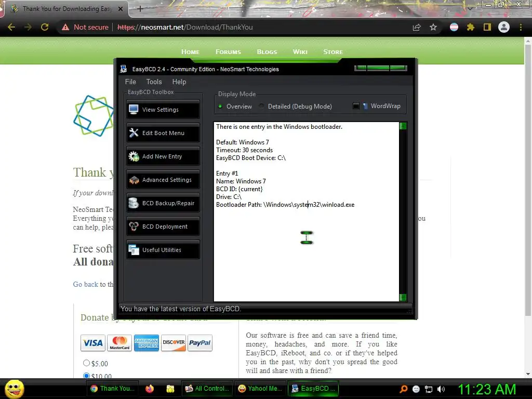Click the PayPal logo
This screenshot has width=532, height=399.
coord(200,343)
